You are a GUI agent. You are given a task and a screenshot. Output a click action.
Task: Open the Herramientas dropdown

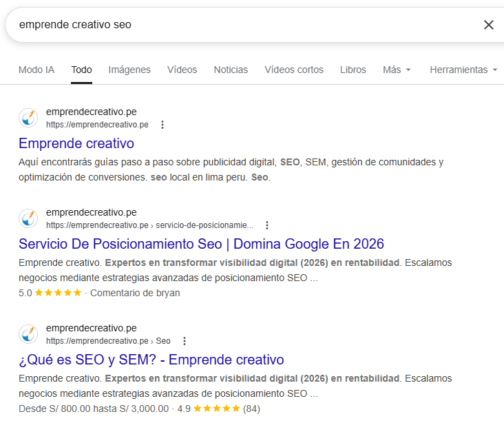[x=463, y=70]
